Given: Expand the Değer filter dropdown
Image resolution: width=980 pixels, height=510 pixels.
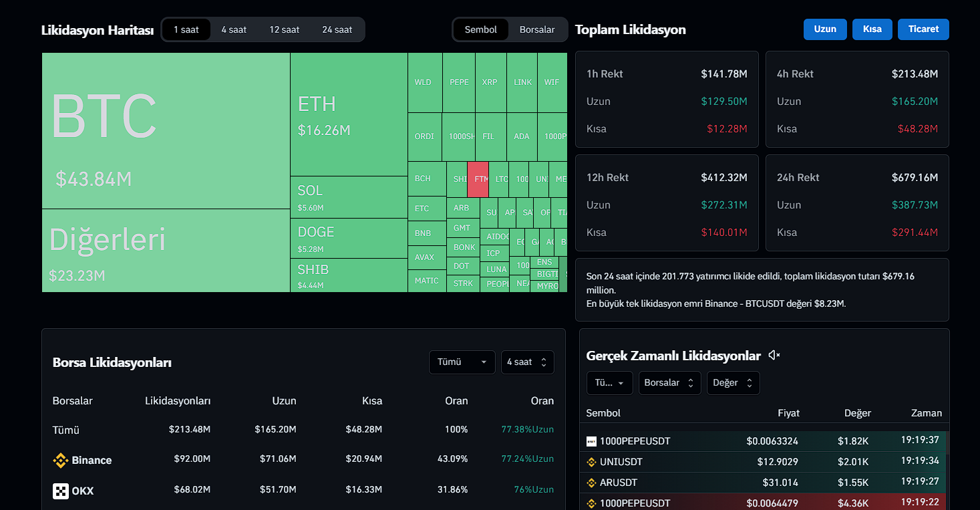Looking at the screenshot, I should coord(733,383).
